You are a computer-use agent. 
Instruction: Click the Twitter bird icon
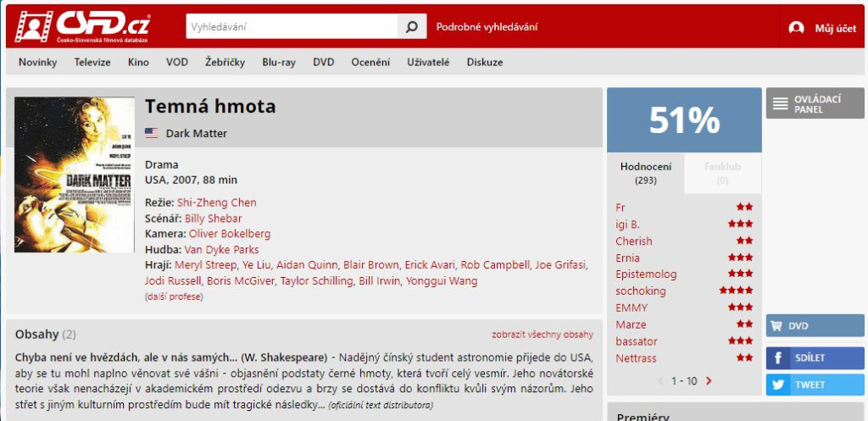[778, 385]
